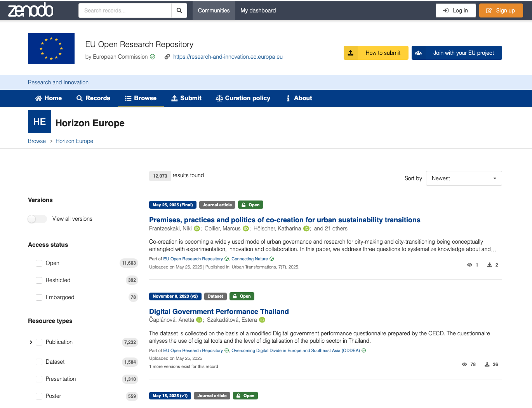Screen dimensions: 532x408
Task: Click the '1 more versions exist for this record' text
Action: point(184,366)
